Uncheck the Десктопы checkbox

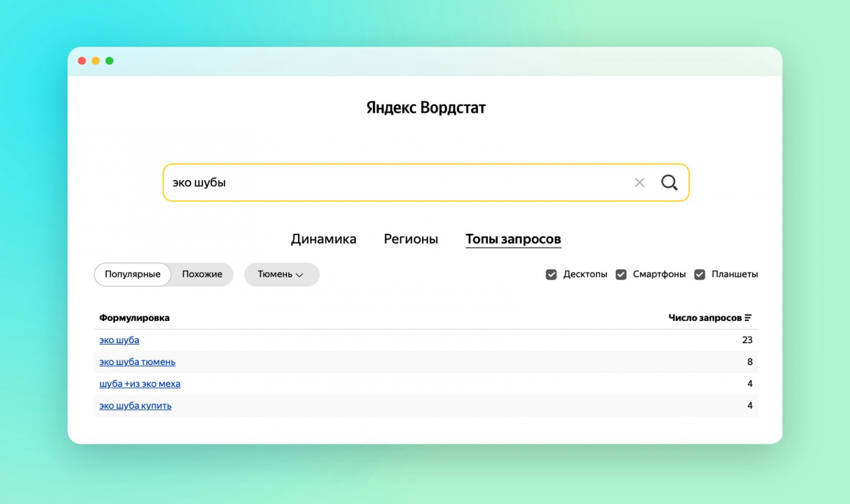coord(551,275)
